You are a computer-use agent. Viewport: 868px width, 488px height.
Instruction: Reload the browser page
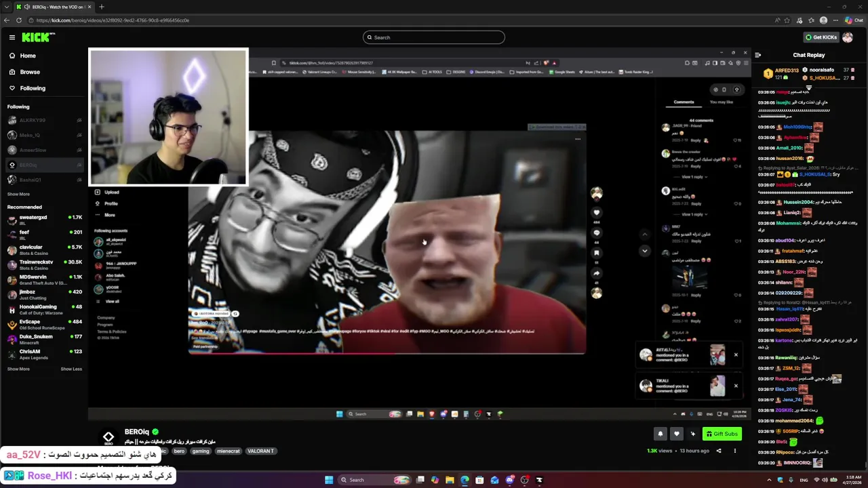(x=18, y=20)
